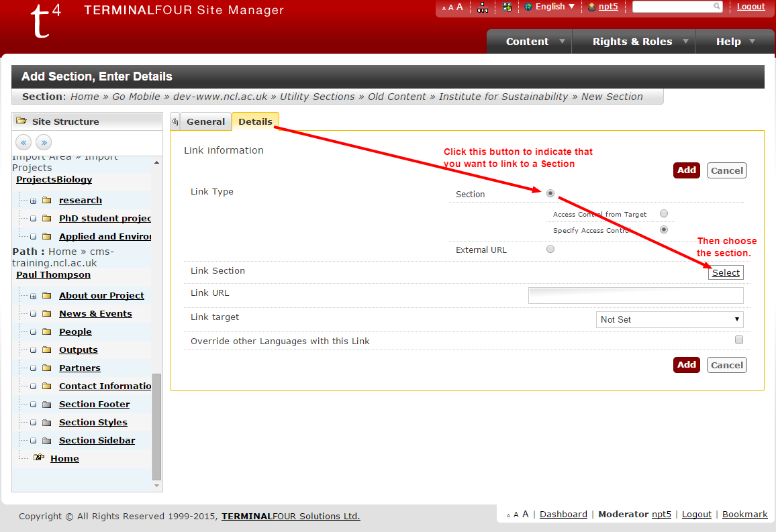Click the Home icon in site tree

(x=39, y=458)
